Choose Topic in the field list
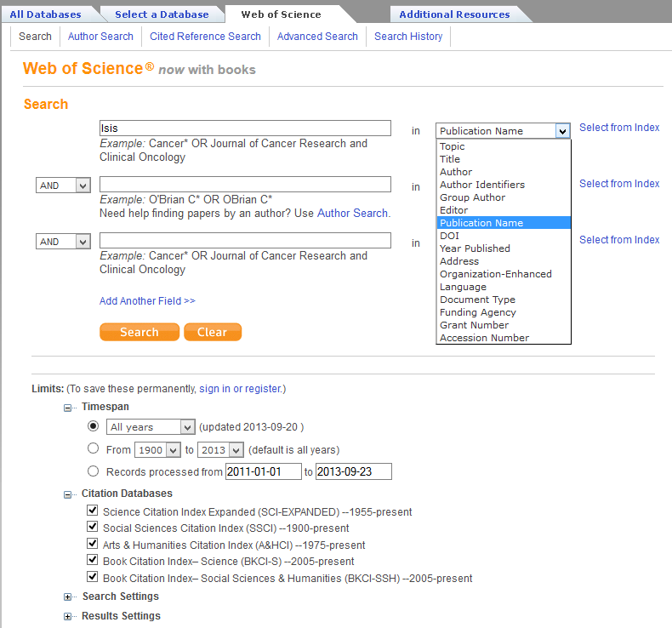 coord(504,146)
